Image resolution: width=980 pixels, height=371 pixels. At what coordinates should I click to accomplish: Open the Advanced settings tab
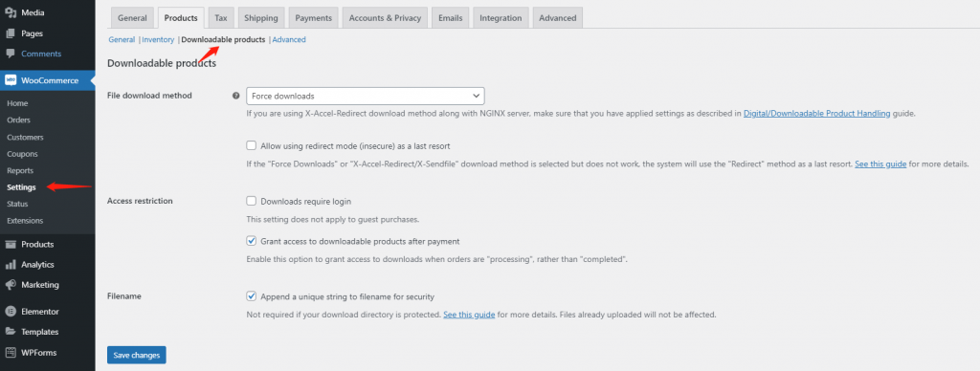pos(558,18)
